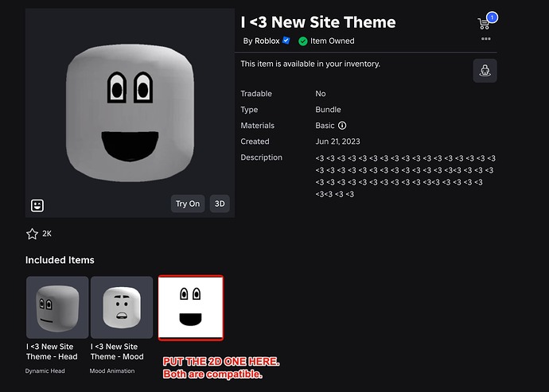Click 'This item is available in your inventory.'
This screenshot has width=549, height=392.
pyautogui.click(x=310, y=64)
